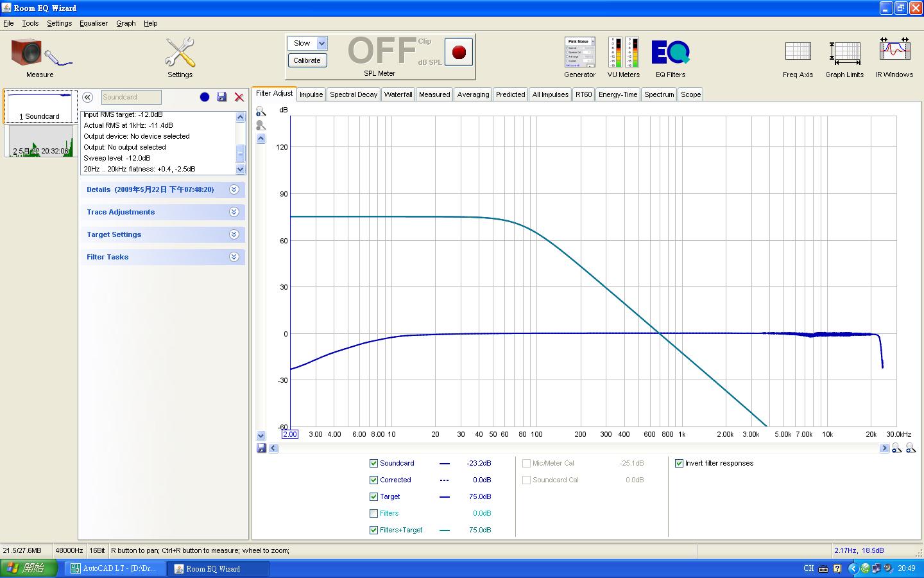Switch to RT60 tab

pos(583,94)
